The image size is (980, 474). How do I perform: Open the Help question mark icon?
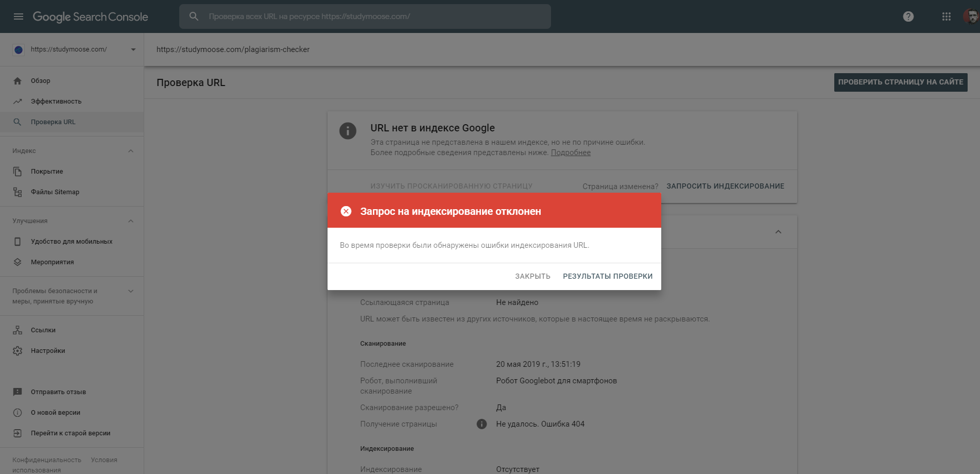[x=908, y=16]
